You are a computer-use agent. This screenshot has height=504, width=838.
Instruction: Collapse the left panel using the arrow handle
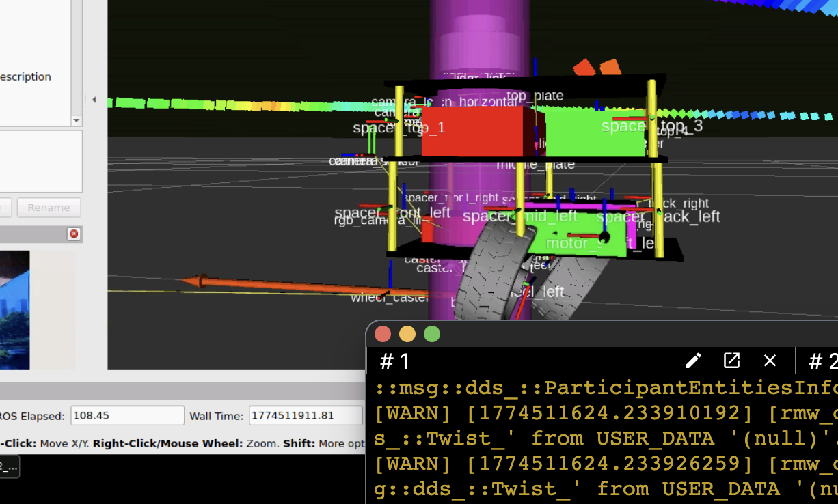point(94,100)
